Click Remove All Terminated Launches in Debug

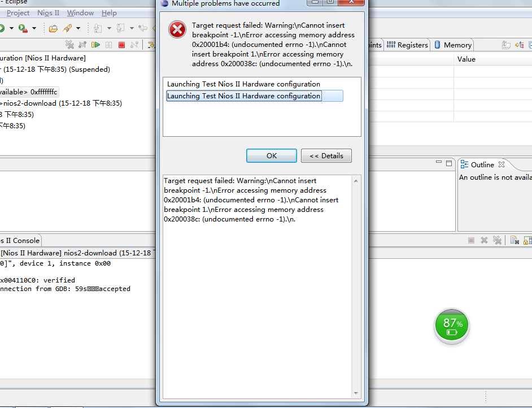[69, 45]
